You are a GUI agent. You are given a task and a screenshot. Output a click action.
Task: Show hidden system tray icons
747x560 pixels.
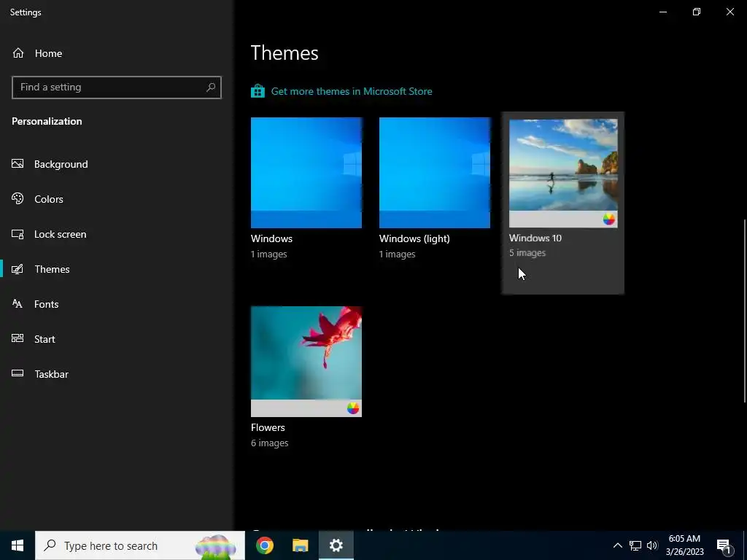pyautogui.click(x=617, y=545)
